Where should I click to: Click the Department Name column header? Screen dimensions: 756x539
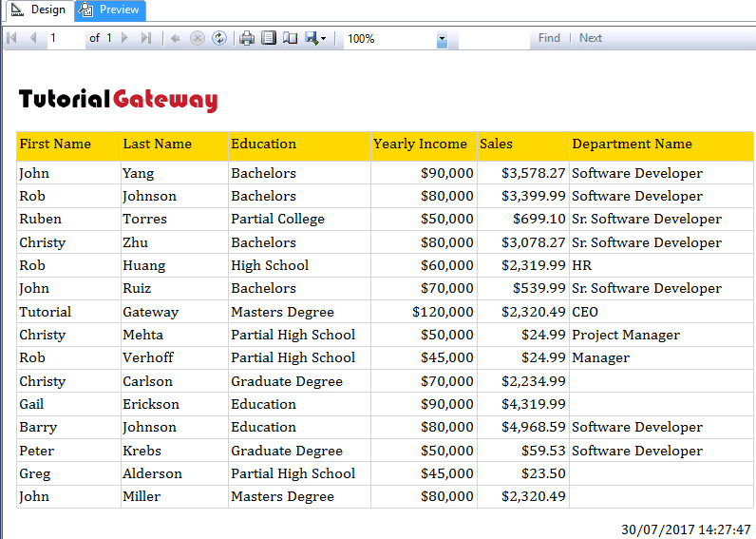[661, 144]
